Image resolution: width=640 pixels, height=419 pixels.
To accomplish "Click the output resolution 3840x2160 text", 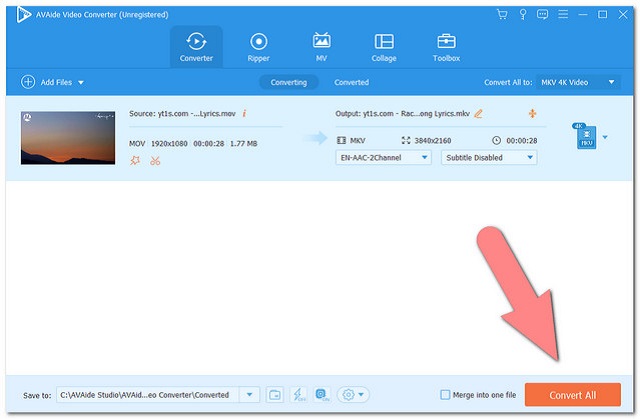I will tap(433, 141).
